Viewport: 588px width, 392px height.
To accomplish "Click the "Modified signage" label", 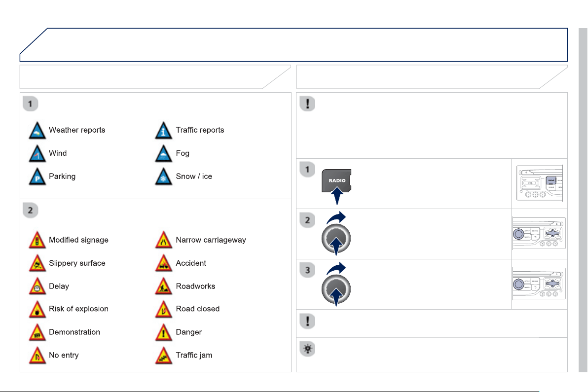I will pyautogui.click(x=78, y=240).
